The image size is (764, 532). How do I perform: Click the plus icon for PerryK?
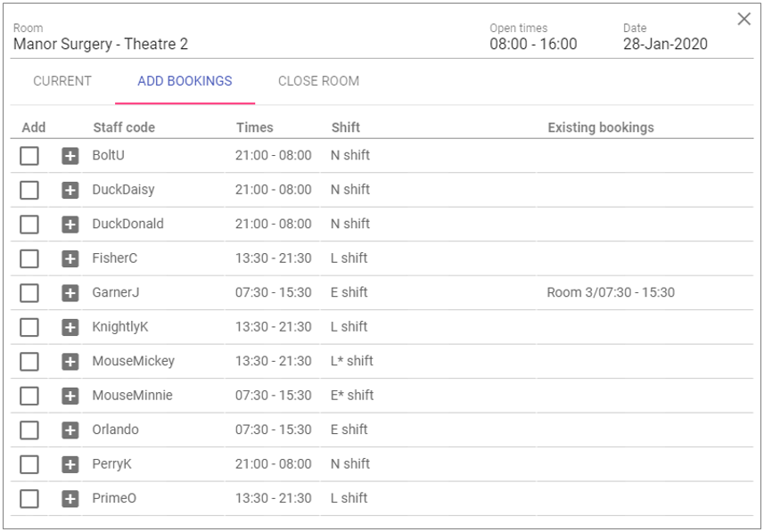coord(70,464)
